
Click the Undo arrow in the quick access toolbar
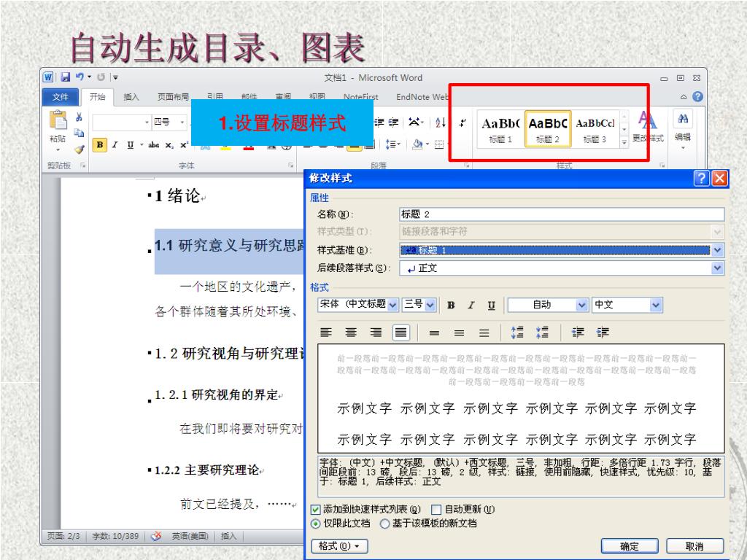(80, 77)
